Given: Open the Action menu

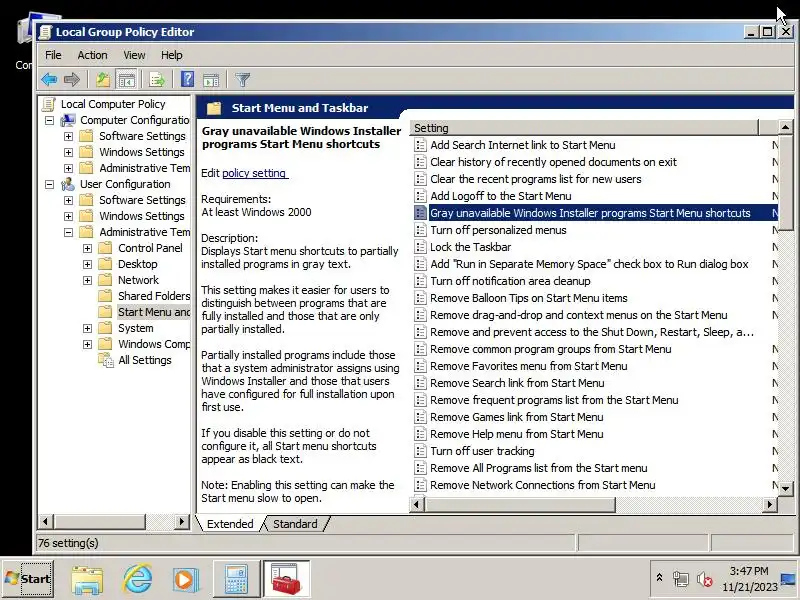Looking at the screenshot, I should (92, 55).
